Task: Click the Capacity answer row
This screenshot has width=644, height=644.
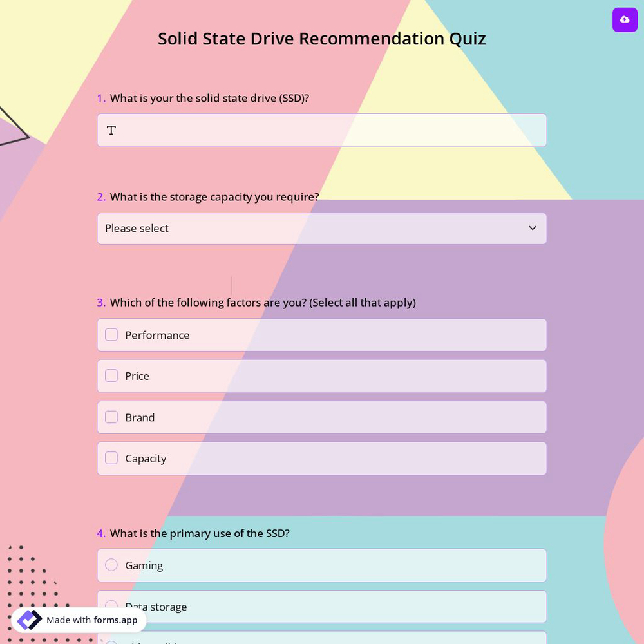Action: click(322, 458)
